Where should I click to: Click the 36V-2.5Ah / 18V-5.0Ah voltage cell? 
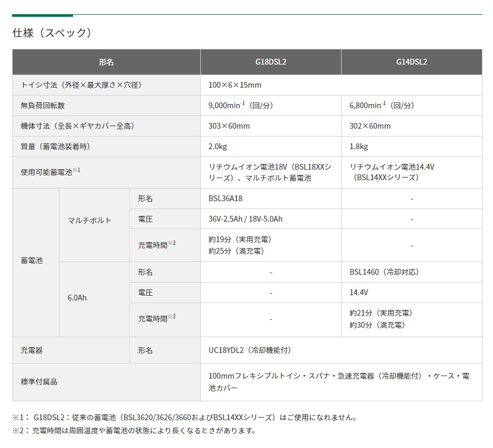click(245, 219)
